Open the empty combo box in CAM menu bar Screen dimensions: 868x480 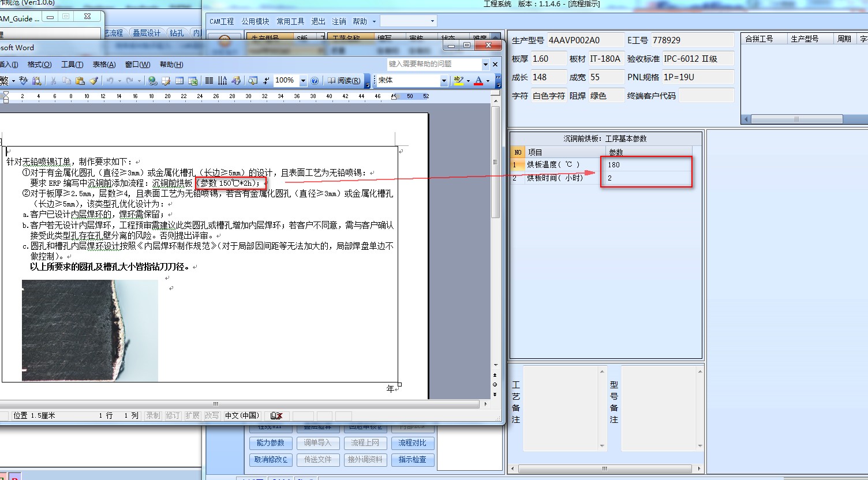point(409,21)
